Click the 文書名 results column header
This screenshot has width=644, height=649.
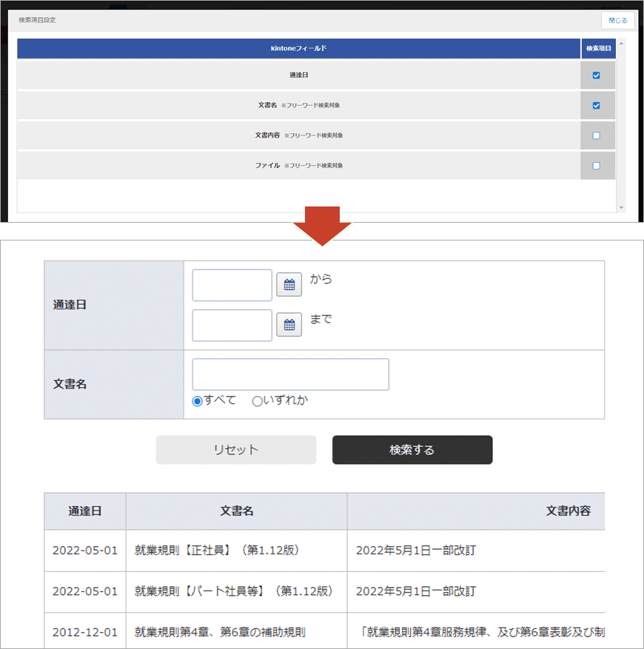point(236,511)
